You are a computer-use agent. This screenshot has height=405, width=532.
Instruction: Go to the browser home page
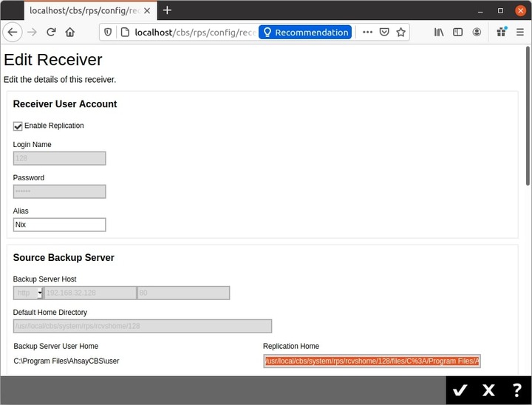70,33
